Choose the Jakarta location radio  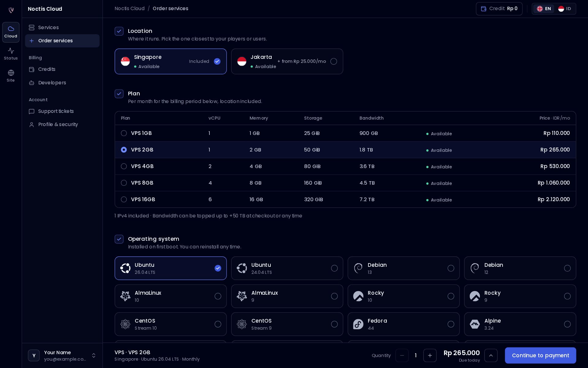coord(334,61)
